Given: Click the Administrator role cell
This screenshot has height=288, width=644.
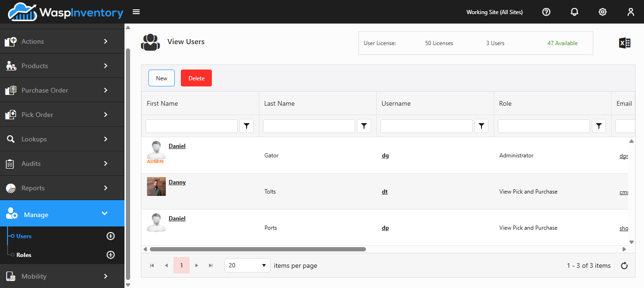Looking at the screenshot, I should 516,156.
